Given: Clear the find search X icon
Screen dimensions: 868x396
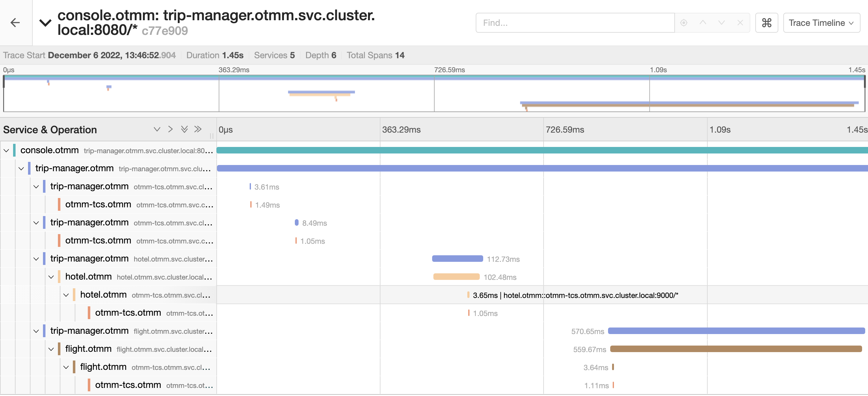Looking at the screenshot, I should pos(740,23).
